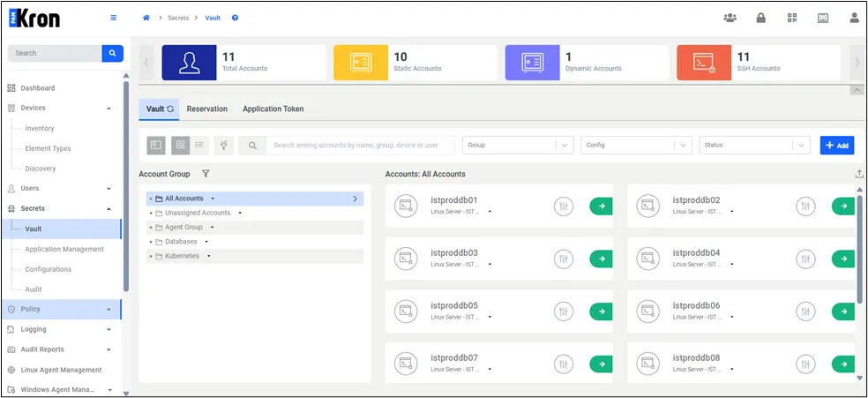Expand All Accounts group right chevron

355,199
